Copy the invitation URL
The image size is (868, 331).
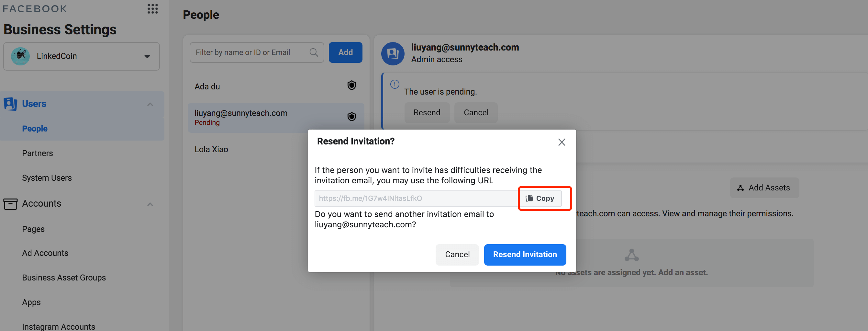pos(540,198)
